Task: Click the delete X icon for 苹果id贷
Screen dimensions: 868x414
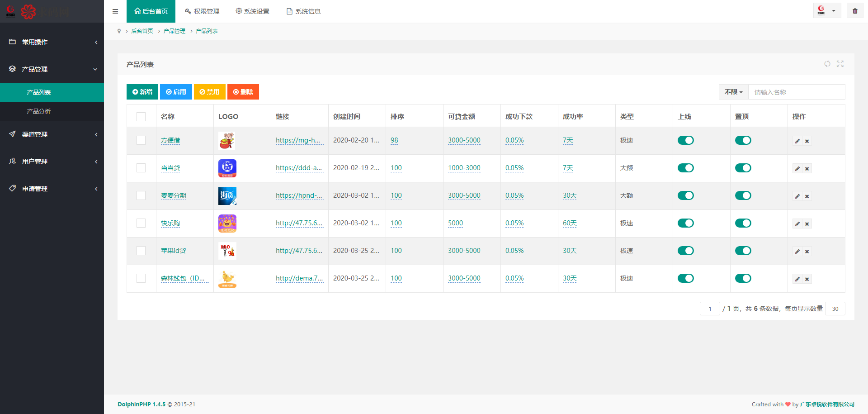Action: (x=807, y=252)
